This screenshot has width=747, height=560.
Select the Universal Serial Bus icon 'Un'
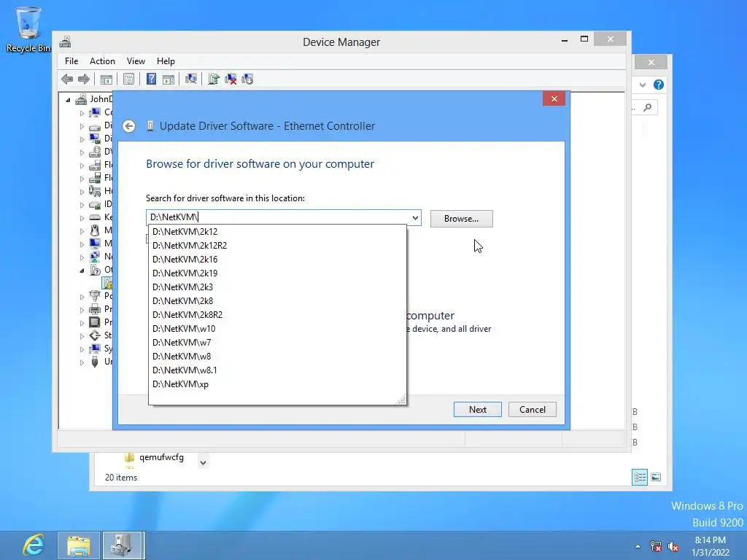95,362
